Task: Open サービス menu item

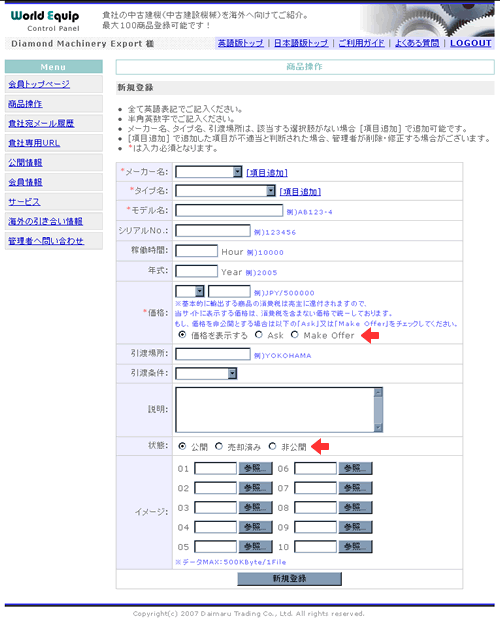Action: point(24,202)
